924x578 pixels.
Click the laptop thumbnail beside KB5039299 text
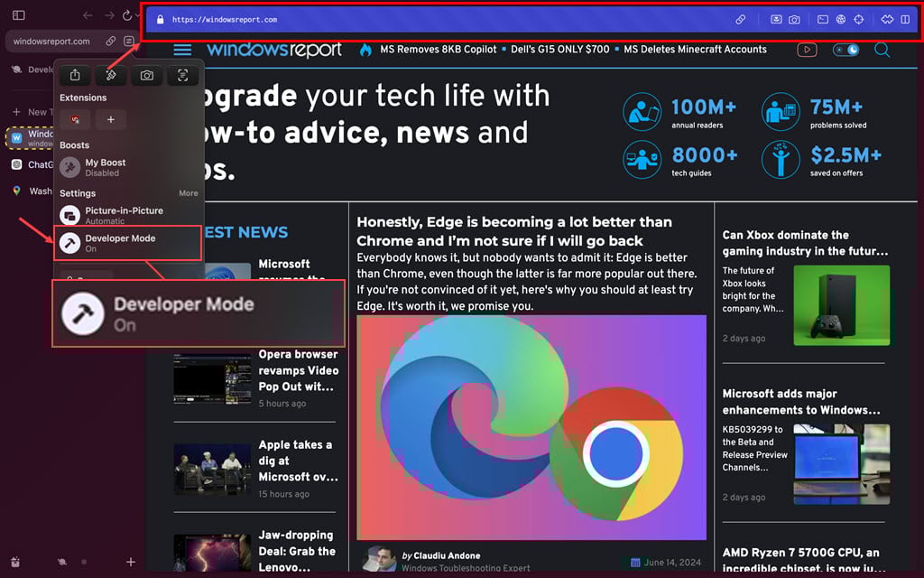[842, 463]
